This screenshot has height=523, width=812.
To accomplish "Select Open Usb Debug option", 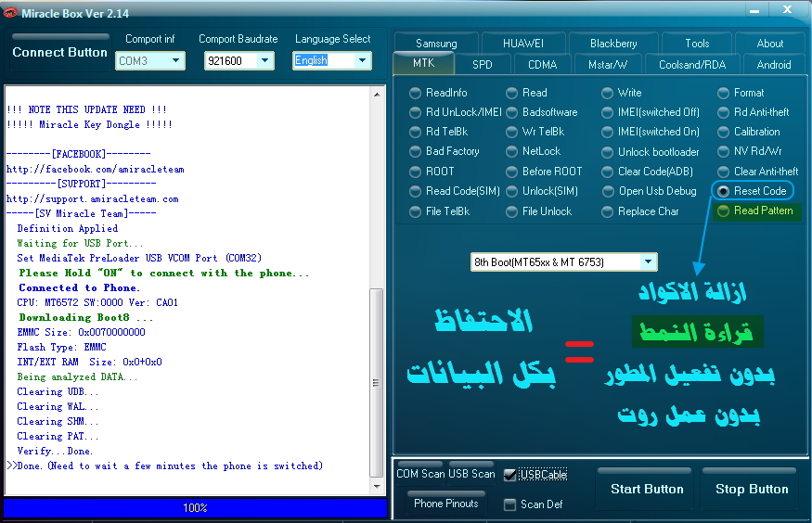I will (x=608, y=192).
